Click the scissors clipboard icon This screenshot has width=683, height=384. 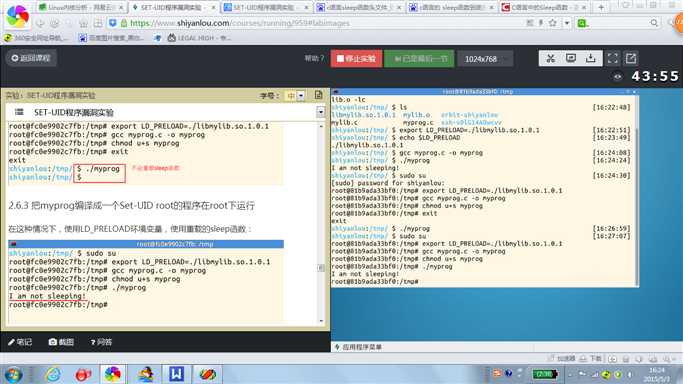[x=550, y=58]
